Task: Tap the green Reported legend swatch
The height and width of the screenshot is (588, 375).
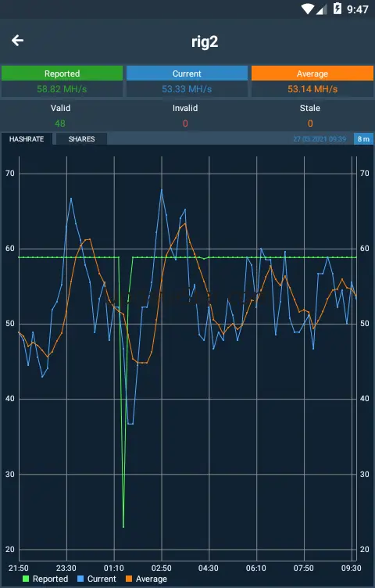Action: click(x=26, y=579)
